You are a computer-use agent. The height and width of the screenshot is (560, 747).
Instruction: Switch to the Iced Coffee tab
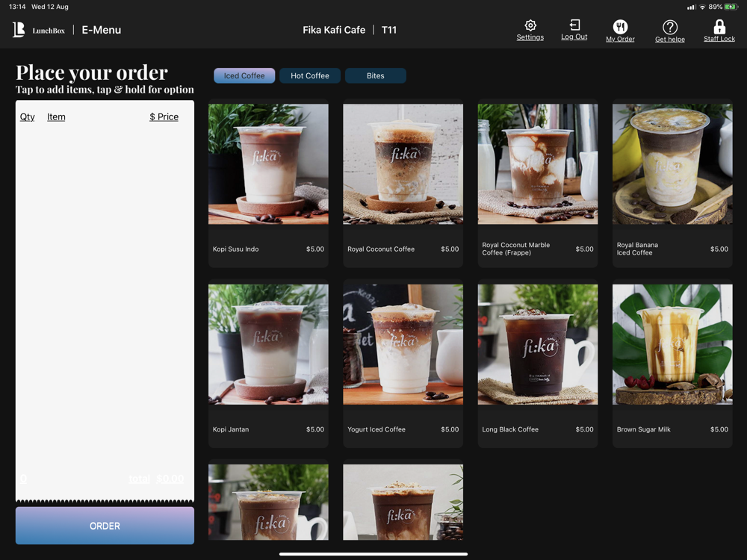coord(244,75)
